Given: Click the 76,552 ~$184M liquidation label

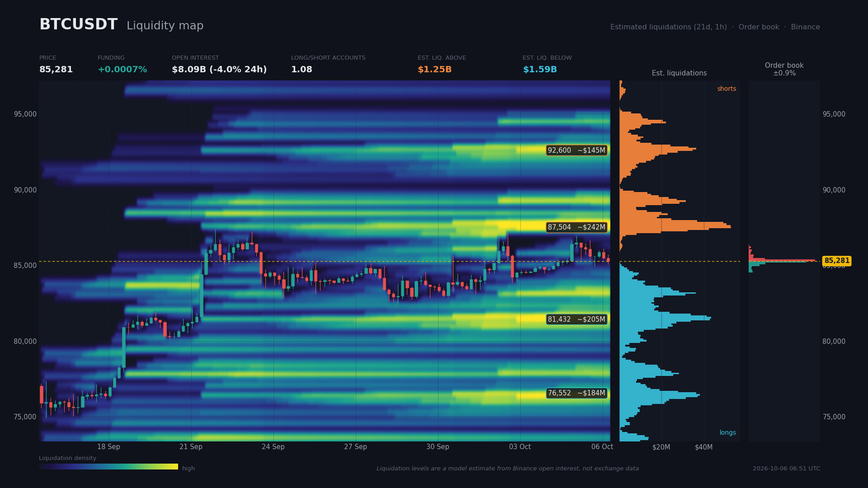Looking at the screenshot, I should click(x=576, y=393).
